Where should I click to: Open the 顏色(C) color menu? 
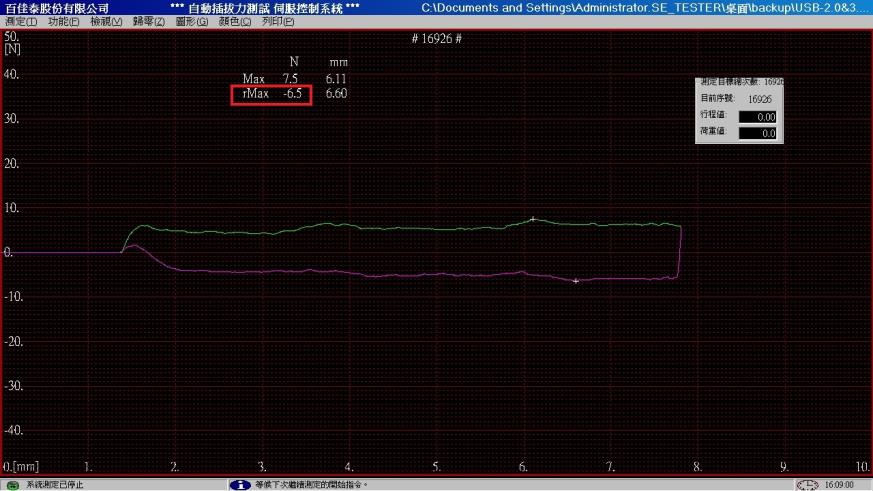[234, 22]
